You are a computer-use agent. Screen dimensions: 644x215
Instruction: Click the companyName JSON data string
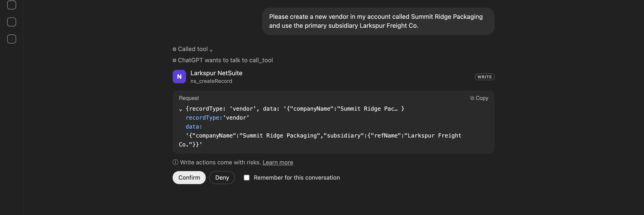click(x=320, y=140)
